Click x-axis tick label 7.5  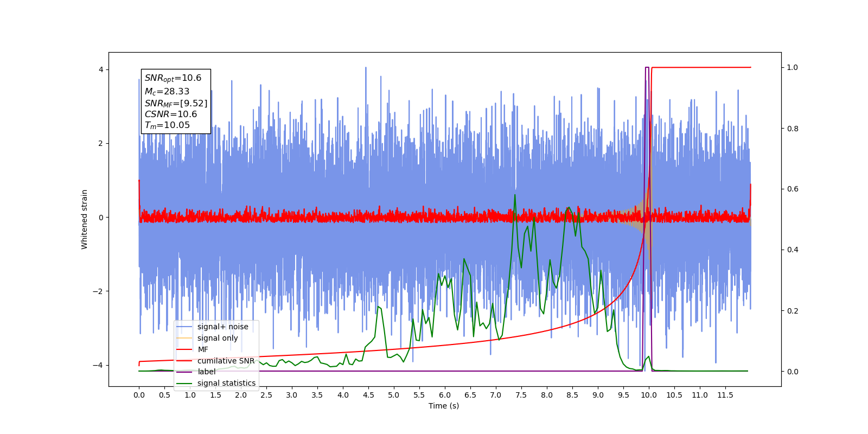(x=521, y=395)
